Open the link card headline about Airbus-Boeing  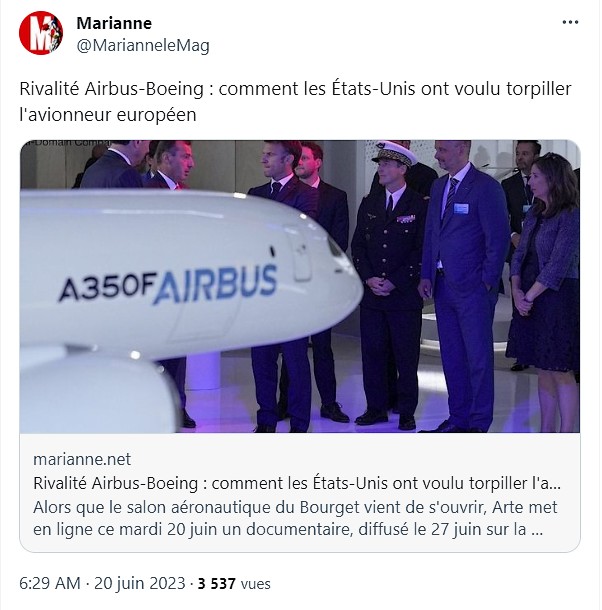tap(297, 483)
